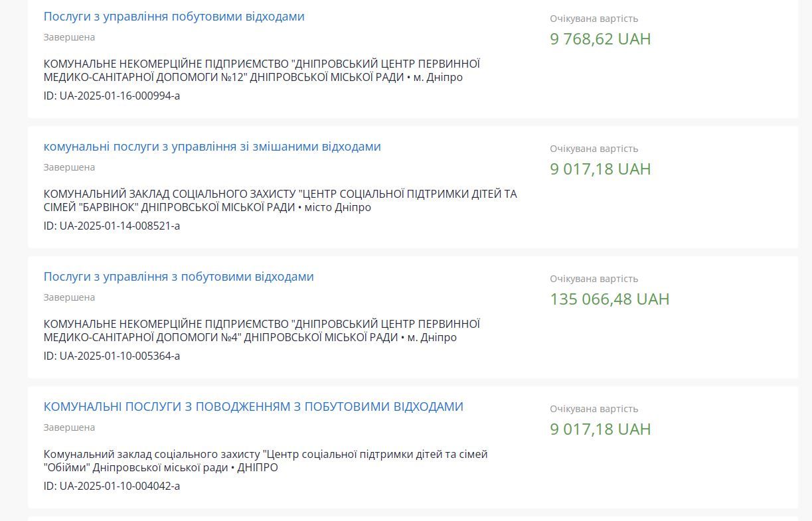Select ID UA-2025-01-16-000994-a
This screenshot has height=521, width=812.
pos(110,96)
